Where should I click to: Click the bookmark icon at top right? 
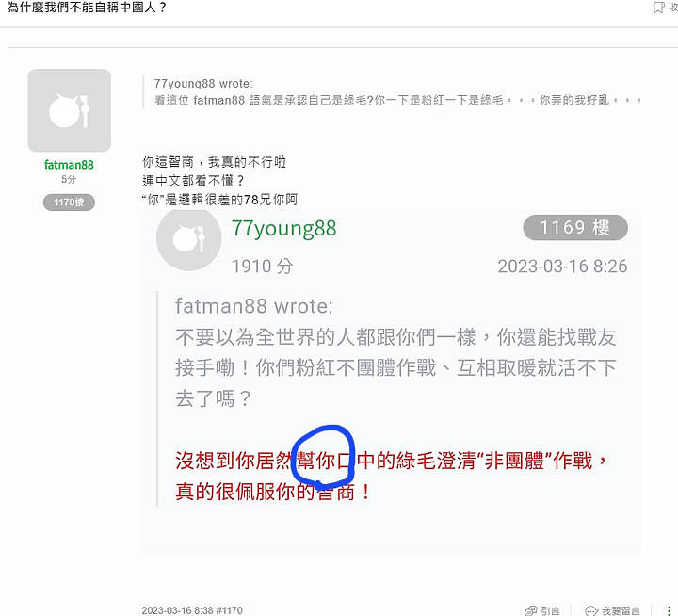tap(658, 8)
